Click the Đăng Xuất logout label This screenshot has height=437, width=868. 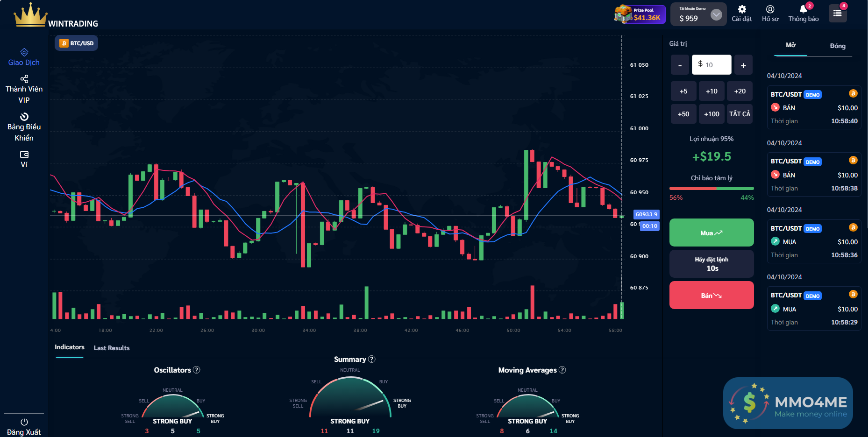click(24, 432)
